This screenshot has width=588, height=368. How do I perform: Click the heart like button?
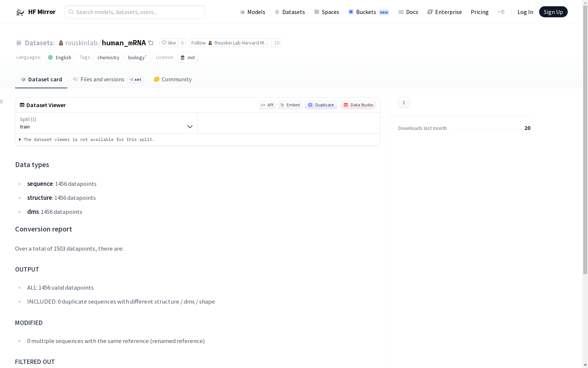(169, 43)
